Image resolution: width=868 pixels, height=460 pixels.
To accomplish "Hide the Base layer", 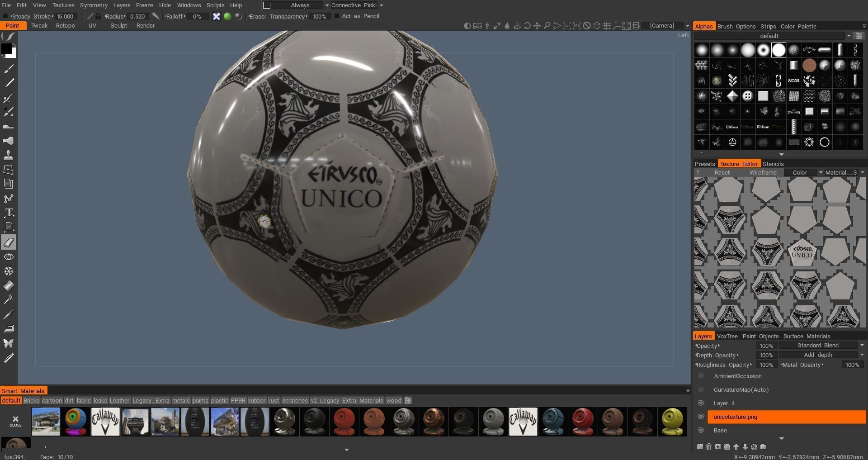I will (x=701, y=431).
